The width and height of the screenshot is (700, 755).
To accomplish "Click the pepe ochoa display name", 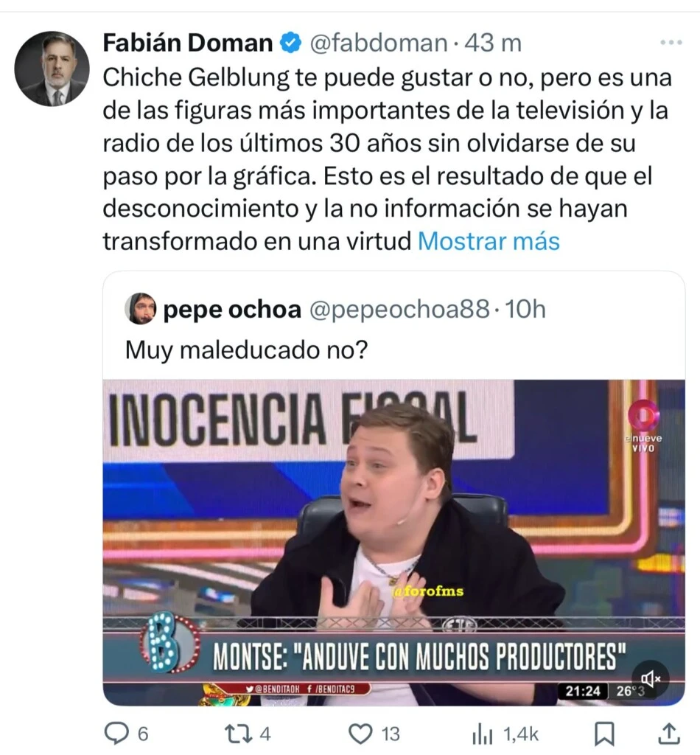I will [232, 309].
